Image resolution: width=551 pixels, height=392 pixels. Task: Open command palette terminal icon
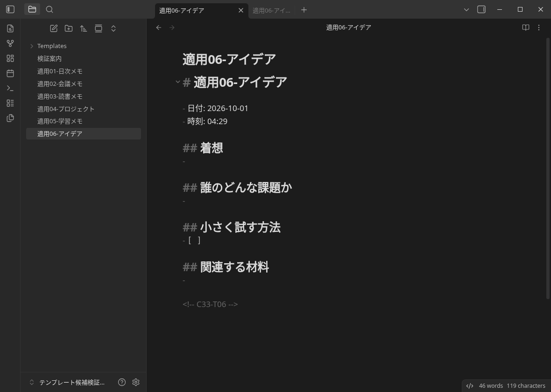[10, 88]
